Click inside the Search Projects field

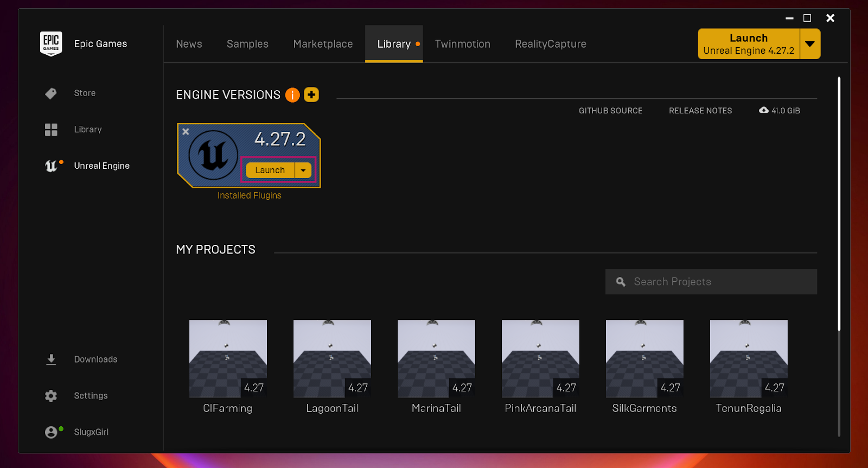pyautogui.click(x=711, y=282)
